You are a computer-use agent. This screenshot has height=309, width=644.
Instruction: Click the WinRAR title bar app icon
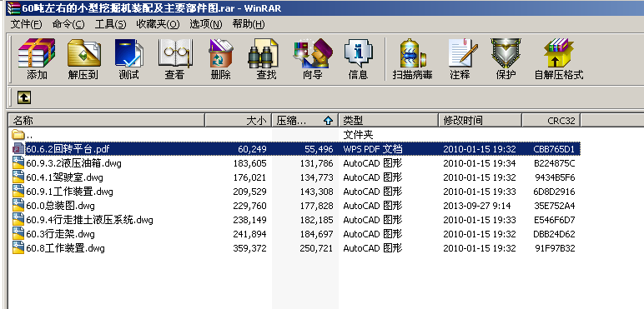[13, 8]
